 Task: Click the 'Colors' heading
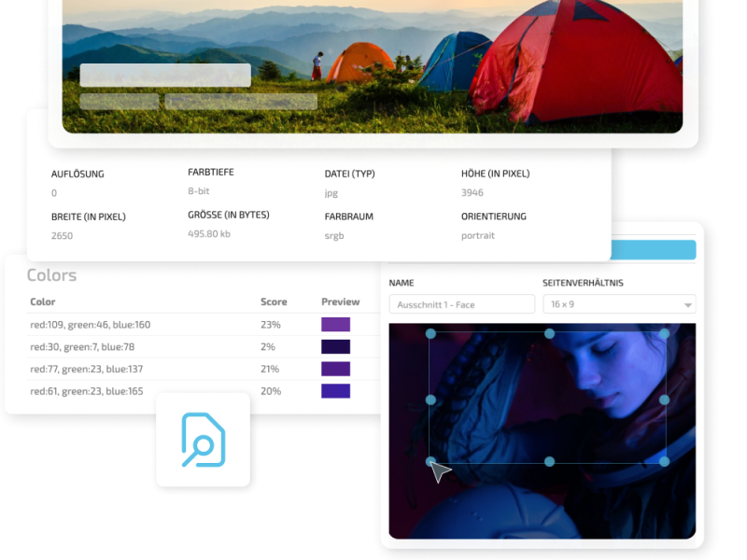click(x=51, y=275)
